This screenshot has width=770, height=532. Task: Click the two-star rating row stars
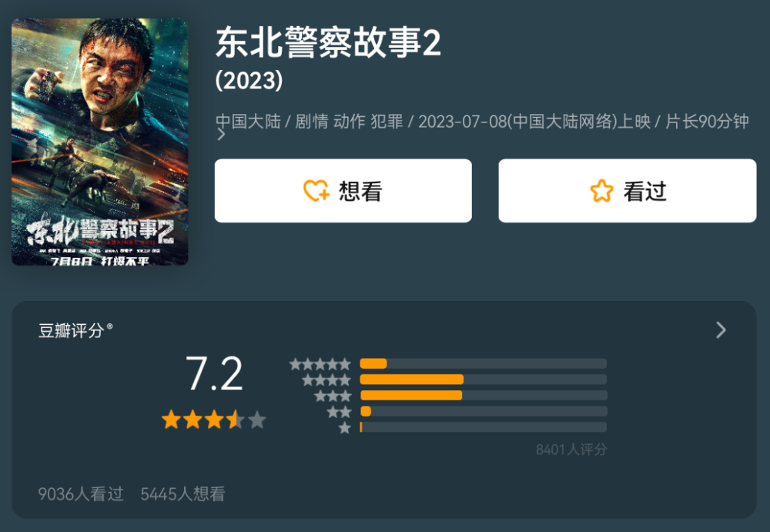click(339, 412)
